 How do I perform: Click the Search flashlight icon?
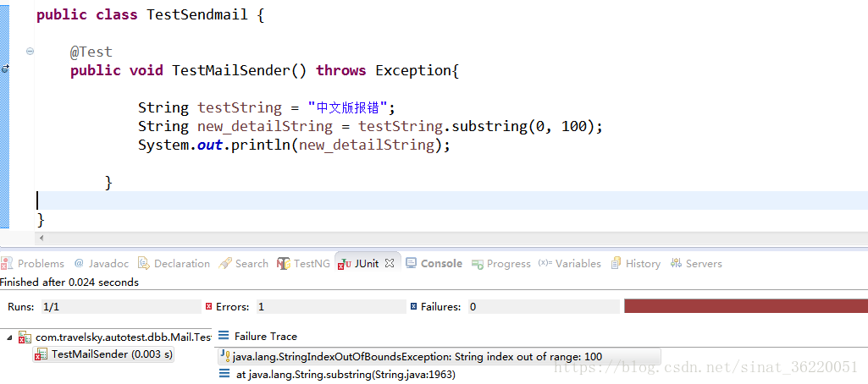click(x=224, y=264)
